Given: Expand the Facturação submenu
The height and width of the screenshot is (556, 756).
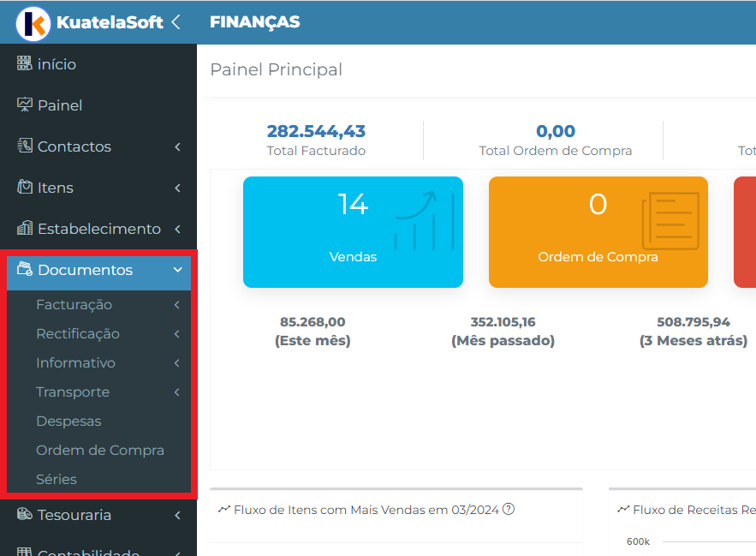Looking at the screenshot, I should click(177, 304).
